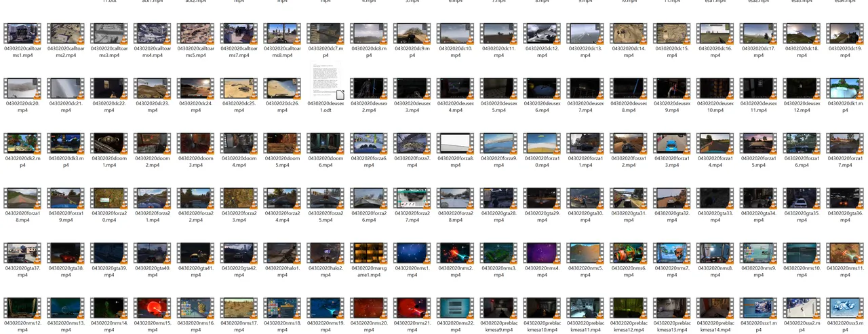Click the 04302020gta30.mp4 file name
Image resolution: width=868 pixels, height=334 pixels.
tap(585, 217)
